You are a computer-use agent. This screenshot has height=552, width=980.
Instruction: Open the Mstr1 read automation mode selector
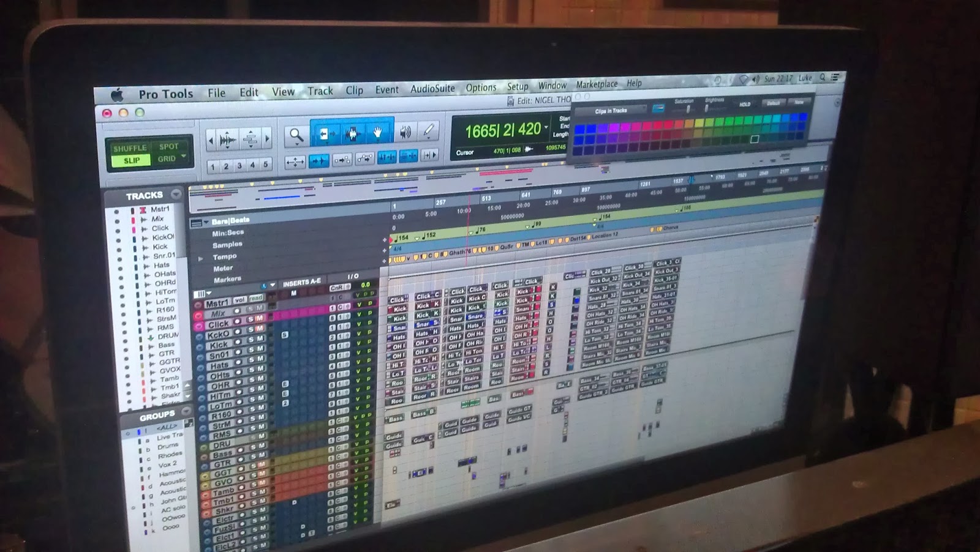[256, 299]
